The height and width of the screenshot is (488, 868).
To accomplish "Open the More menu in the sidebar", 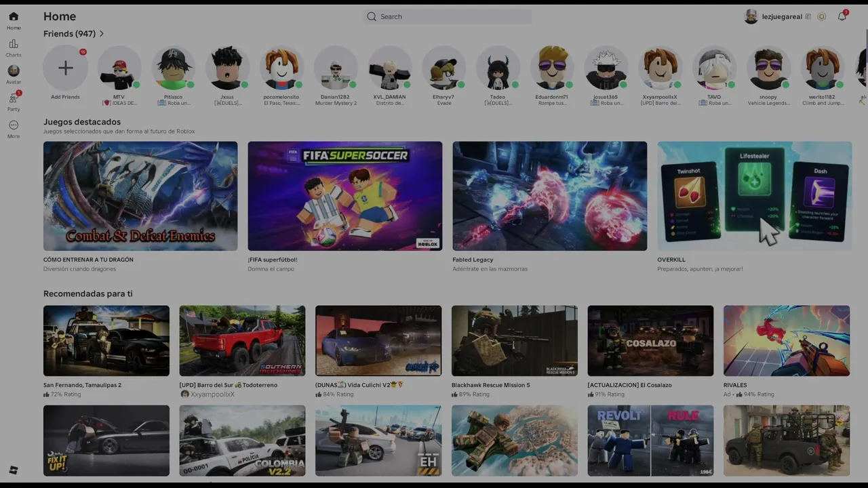I will tap(14, 125).
